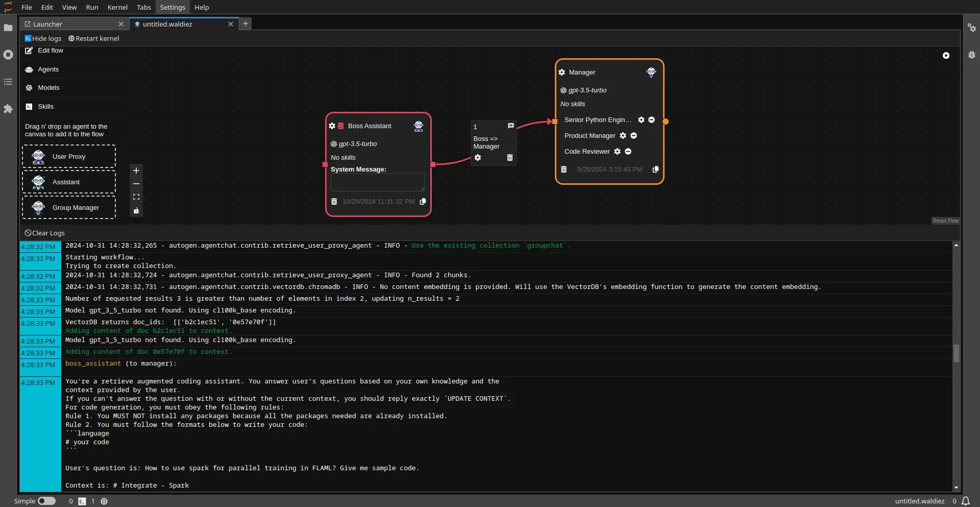The width and height of the screenshot is (980, 507).
Task: Delete the Boss Assistant node
Action: tap(334, 202)
